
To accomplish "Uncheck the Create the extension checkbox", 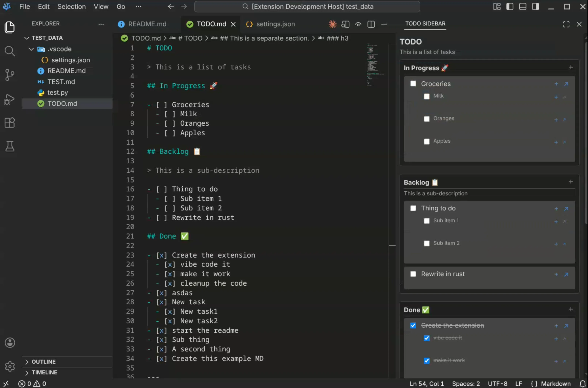I will (413, 325).
